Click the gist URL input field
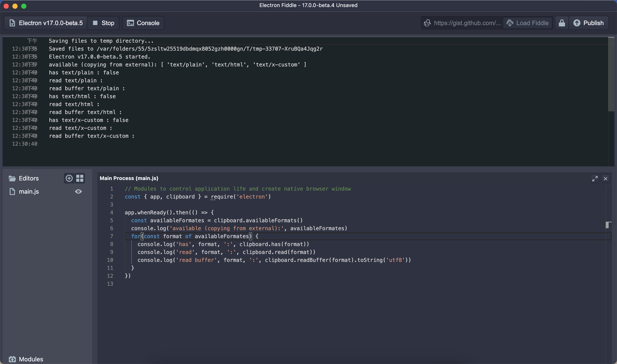 (x=466, y=23)
